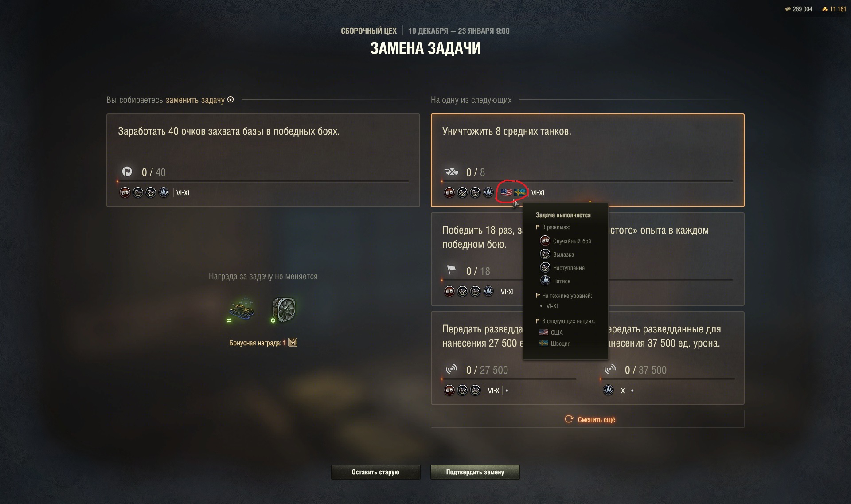Click the bonus reward token icon
This screenshot has width=851, height=504.
coord(293,342)
